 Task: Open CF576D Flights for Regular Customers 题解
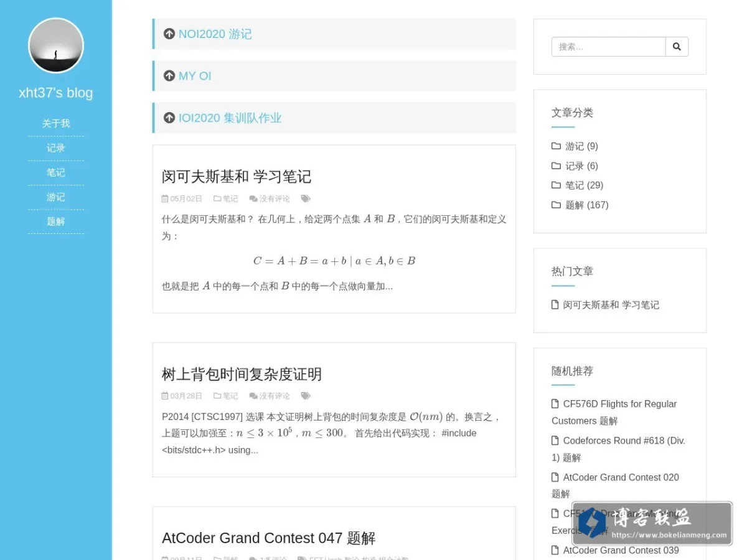tap(614, 413)
